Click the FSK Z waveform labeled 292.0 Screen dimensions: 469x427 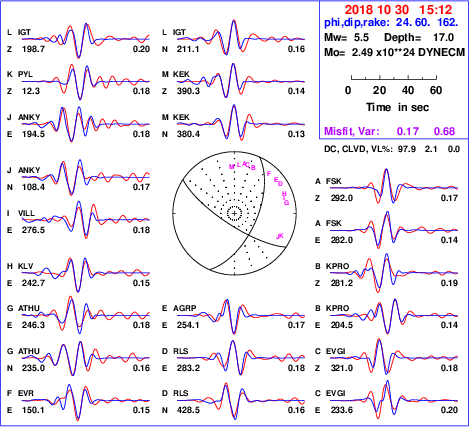pyautogui.click(x=394, y=188)
